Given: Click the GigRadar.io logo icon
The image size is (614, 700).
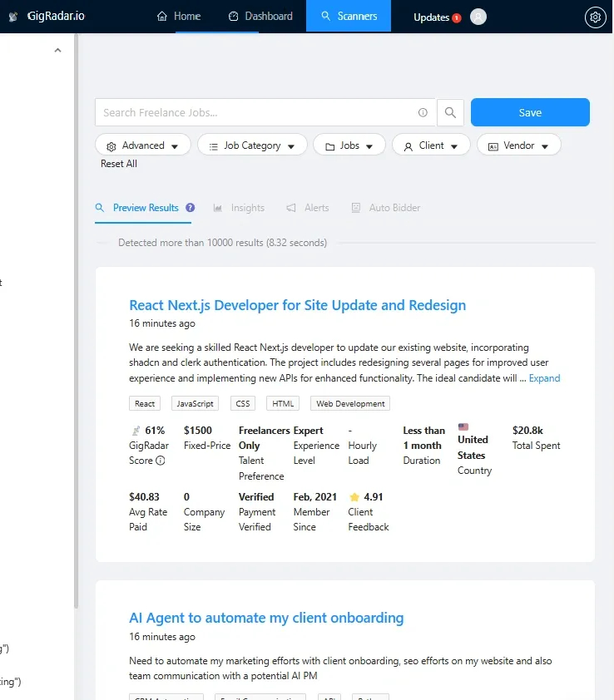Looking at the screenshot, I should 13,17.
